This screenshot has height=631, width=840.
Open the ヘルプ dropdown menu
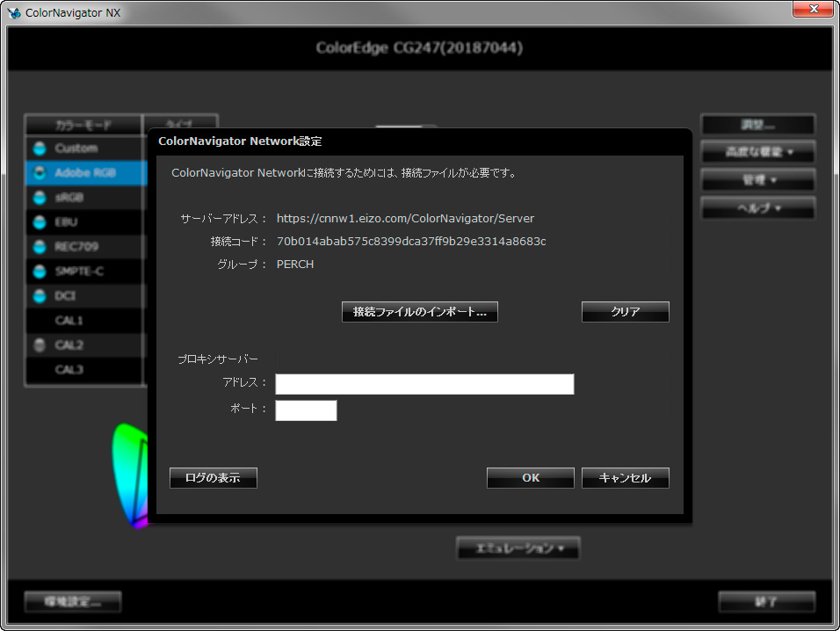coord(758,207)
